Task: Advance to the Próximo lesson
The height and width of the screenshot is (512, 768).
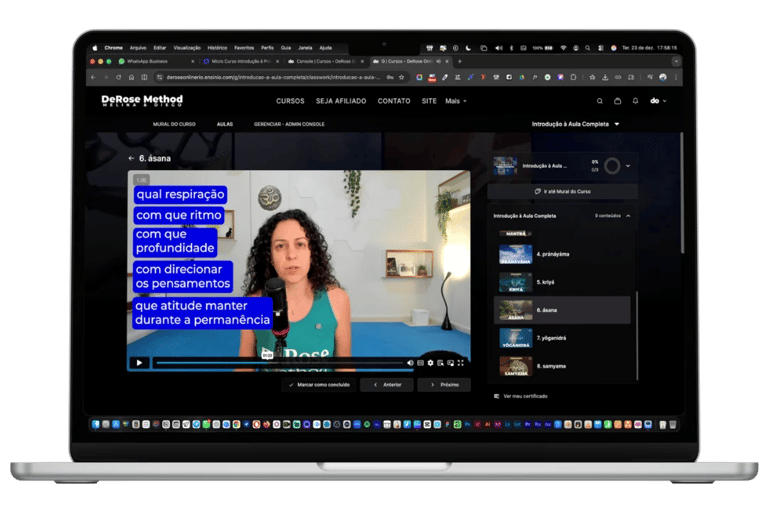Action: coord(444,385)
